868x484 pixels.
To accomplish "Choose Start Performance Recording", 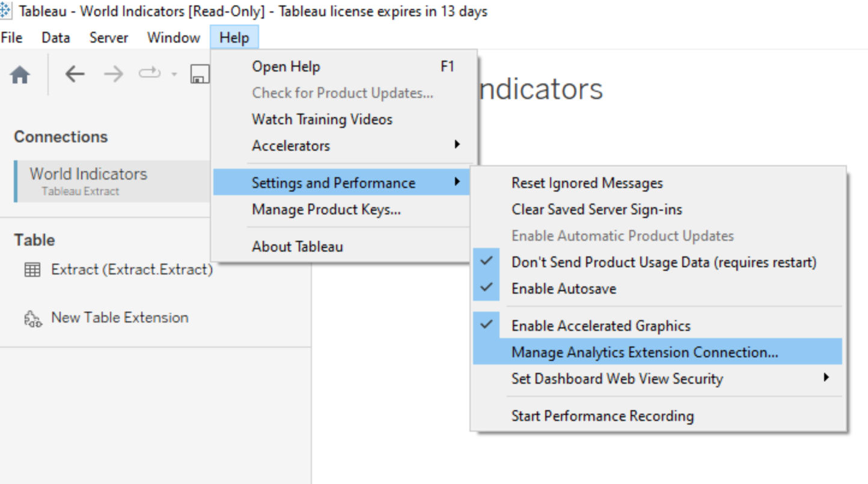I will coord(602,416).
